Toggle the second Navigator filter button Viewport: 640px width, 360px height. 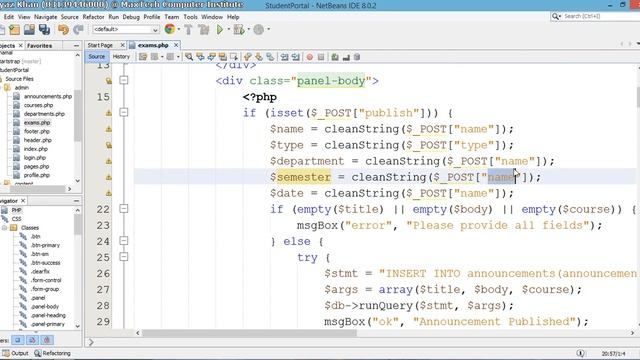[x=32, y=340]
